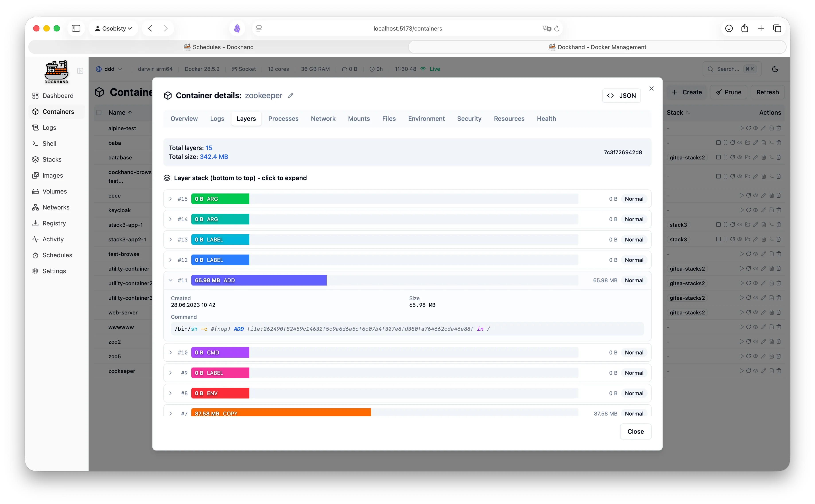Toggle dark mode with the moon icon

(775, 69)
